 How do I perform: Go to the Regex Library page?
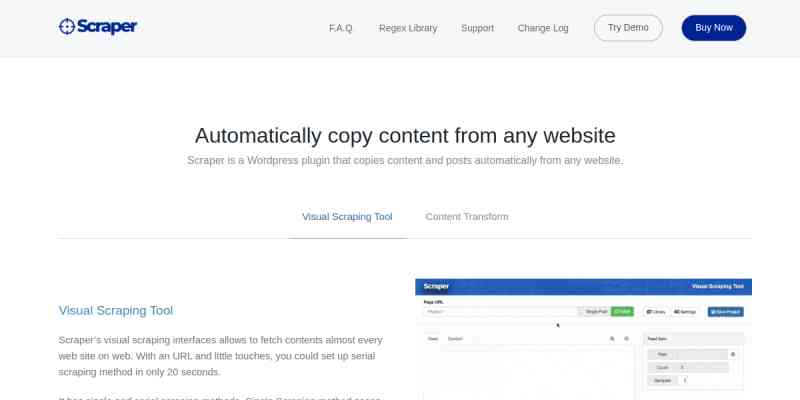click(407, 28)
